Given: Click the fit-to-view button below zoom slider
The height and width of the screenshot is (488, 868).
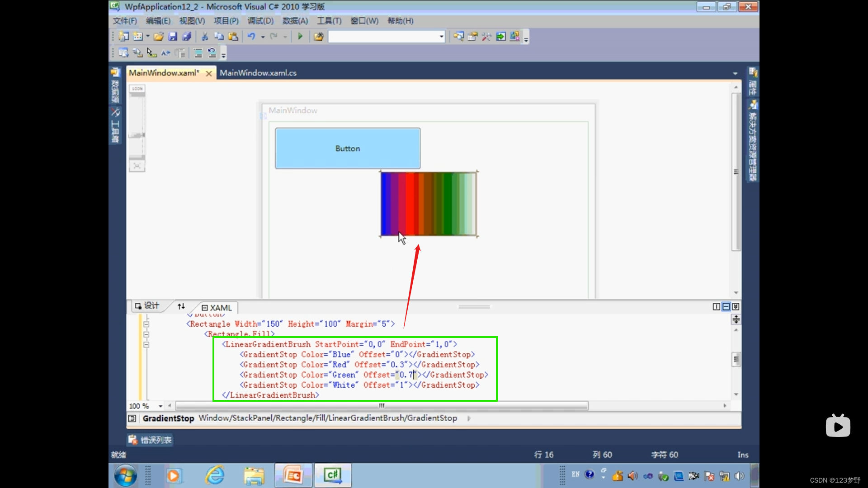Looking at the screenshot, I should [x=137, y=166].
